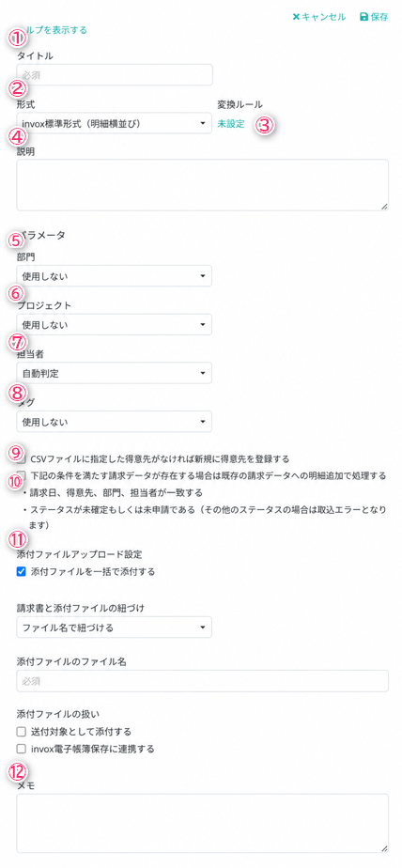Click the 未設定 conversion rule link
This screenshot has width=402, height=868.
[x=231, y=124]
